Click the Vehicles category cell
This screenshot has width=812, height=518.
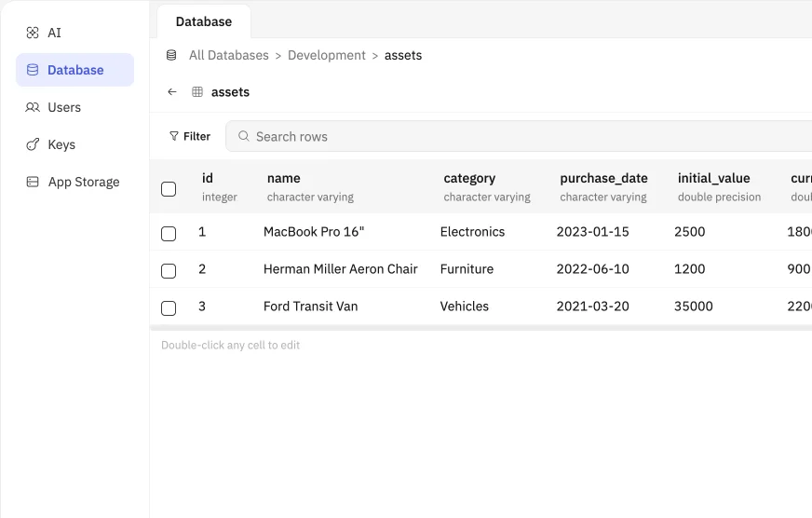pos(465,307)
